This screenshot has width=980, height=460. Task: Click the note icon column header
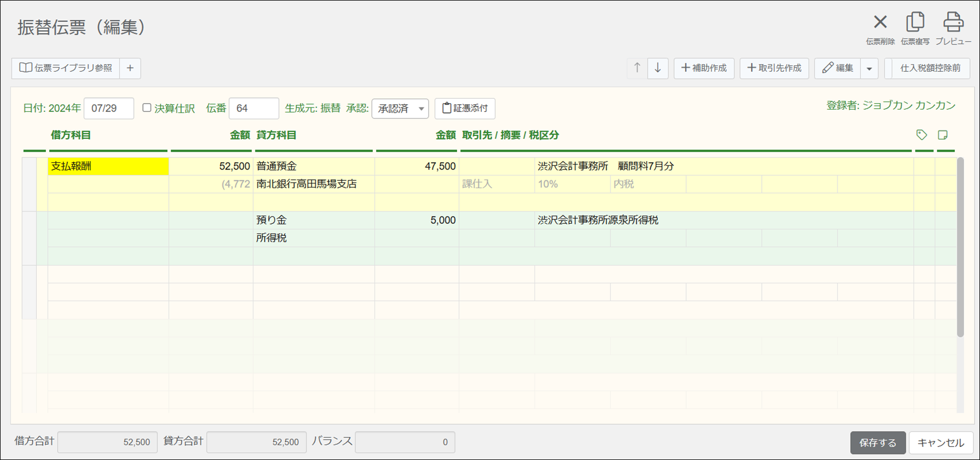[x=943, y=135]
